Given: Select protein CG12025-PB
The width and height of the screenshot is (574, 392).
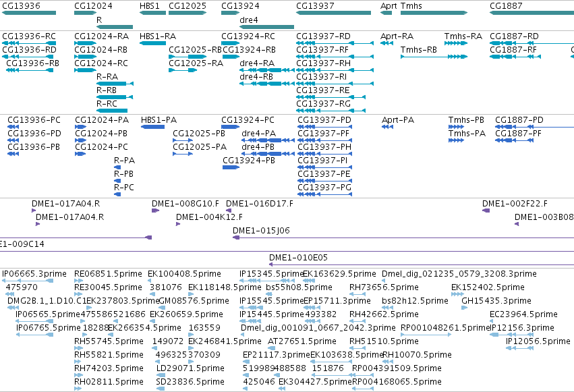Looking at the screenshot, I should coord(183,140).
